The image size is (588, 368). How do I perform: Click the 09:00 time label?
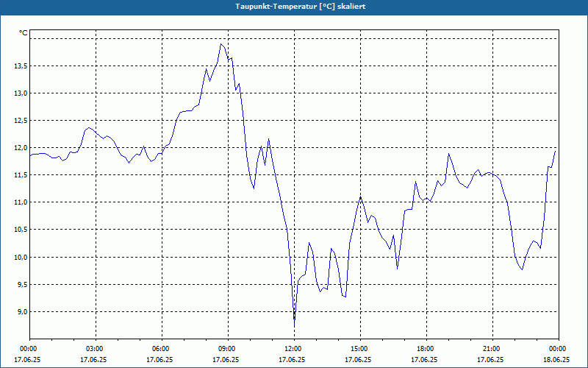[x=228, y=349]
